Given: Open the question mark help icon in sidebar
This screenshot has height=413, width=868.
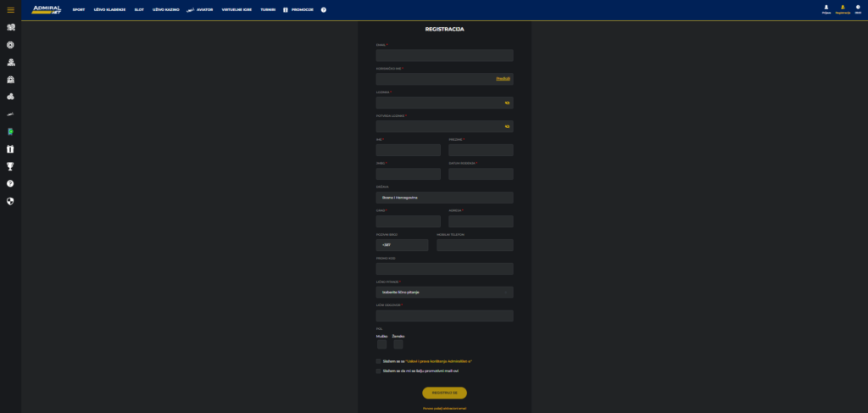Looking at the screenshot, I should pyautogui.click(x=10, y=183).
